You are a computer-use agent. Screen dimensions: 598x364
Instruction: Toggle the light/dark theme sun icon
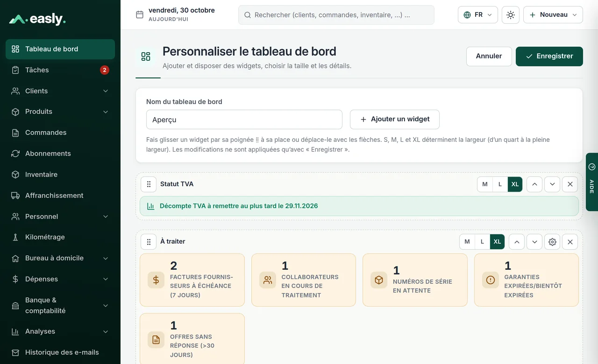[x=511, y=15]
